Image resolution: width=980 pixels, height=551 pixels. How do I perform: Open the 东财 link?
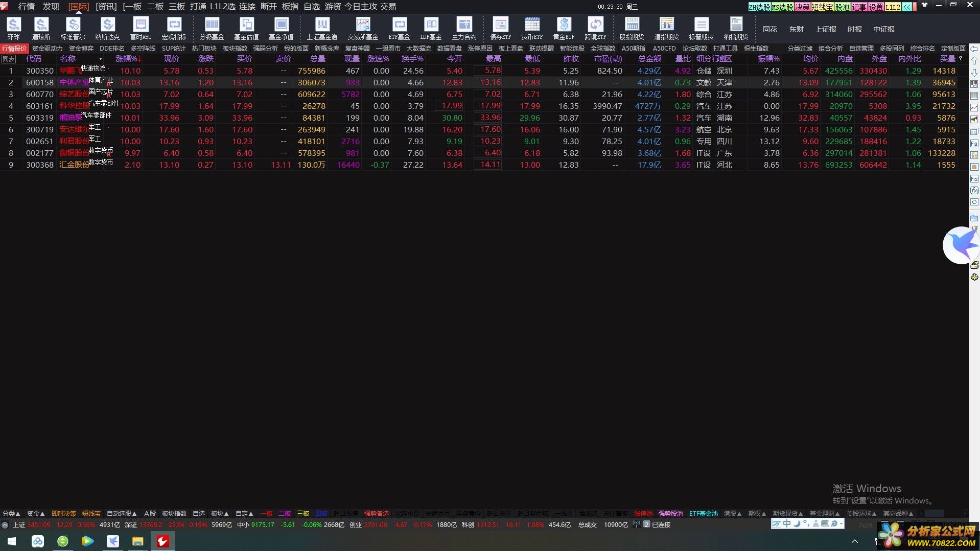pyautogui.click(x=797, y=29)
